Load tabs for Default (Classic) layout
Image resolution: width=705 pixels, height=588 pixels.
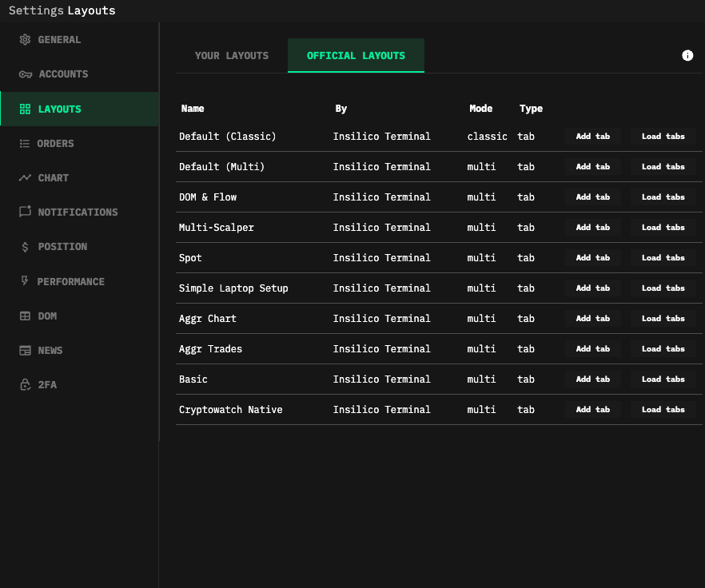click(663, 136)
